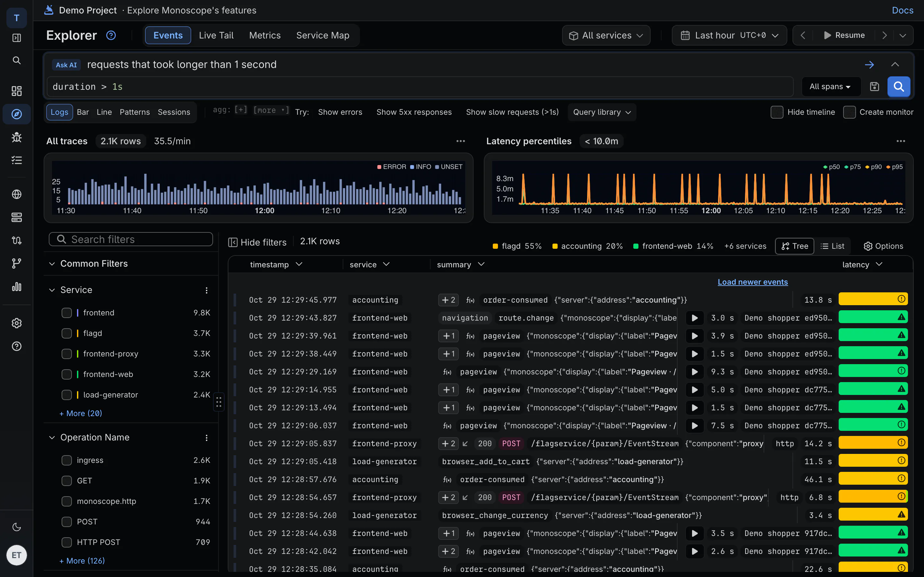Click the Explorer help question mark icon
The width and height of the screenshot is (924, 577).
pos(111,35)
